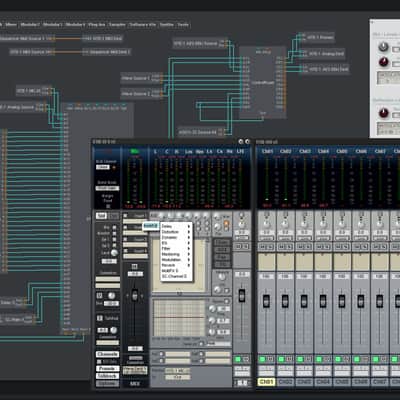Open the Delay effects submenu
This screenshot has height=400, width=400.
click(x=177, y=226)
